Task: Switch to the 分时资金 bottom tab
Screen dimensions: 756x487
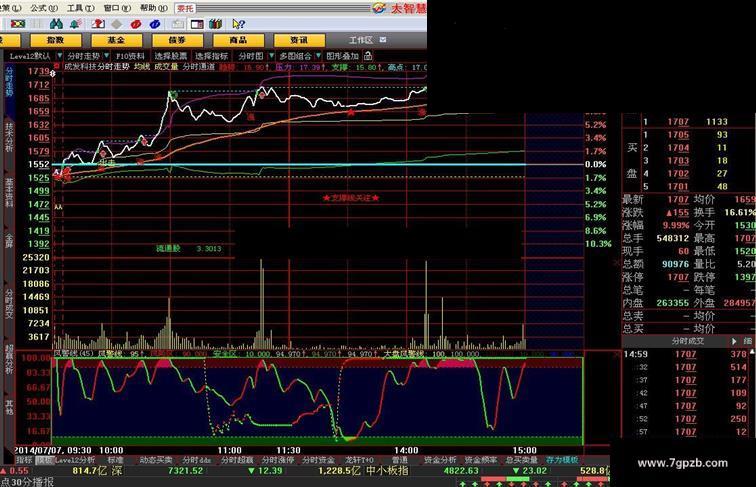Action: click(x=318, y=460)
